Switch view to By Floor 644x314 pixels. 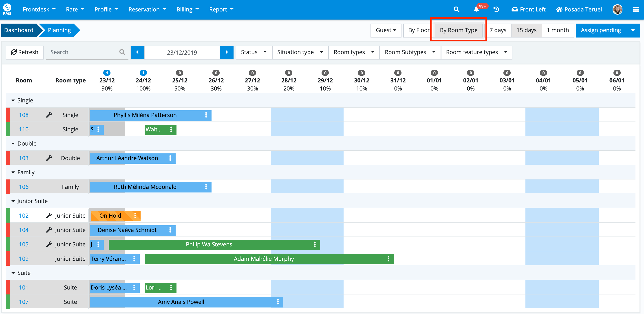coord(418,30)
